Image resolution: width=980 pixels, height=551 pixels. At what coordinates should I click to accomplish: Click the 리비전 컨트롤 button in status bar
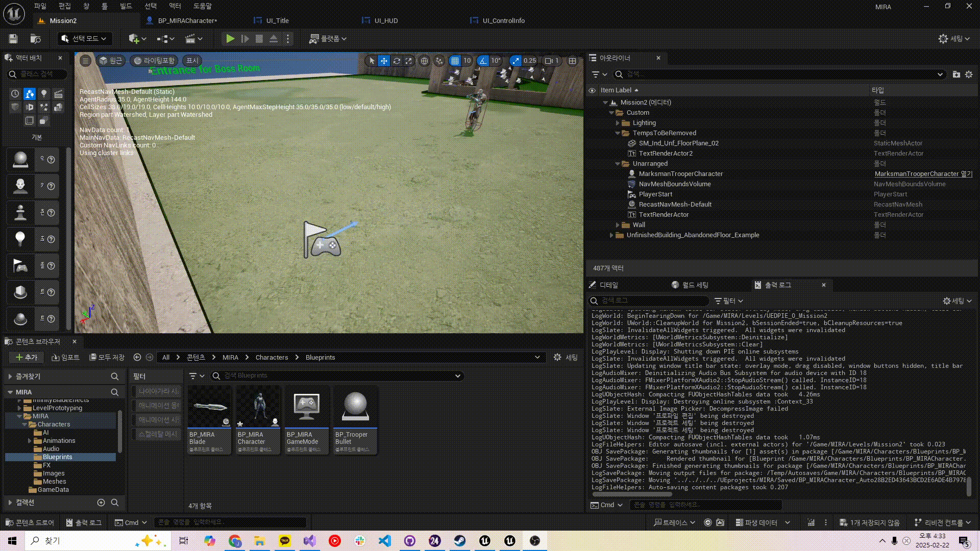click(x=943, y=522)
